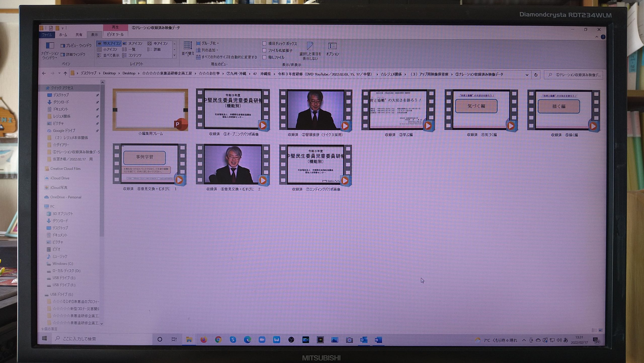
Task: Collapse the ribbon chevron
Action: pyautogui.click(x=597, y=37)
